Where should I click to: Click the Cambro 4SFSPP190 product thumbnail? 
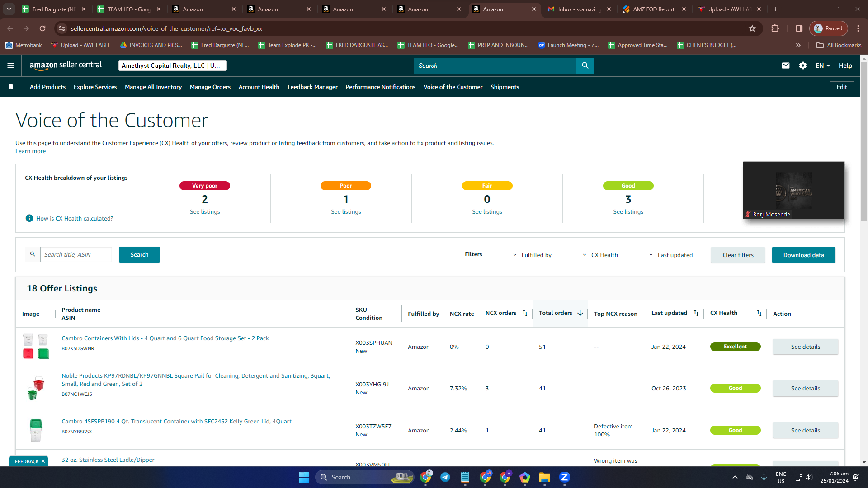(36, 430)
